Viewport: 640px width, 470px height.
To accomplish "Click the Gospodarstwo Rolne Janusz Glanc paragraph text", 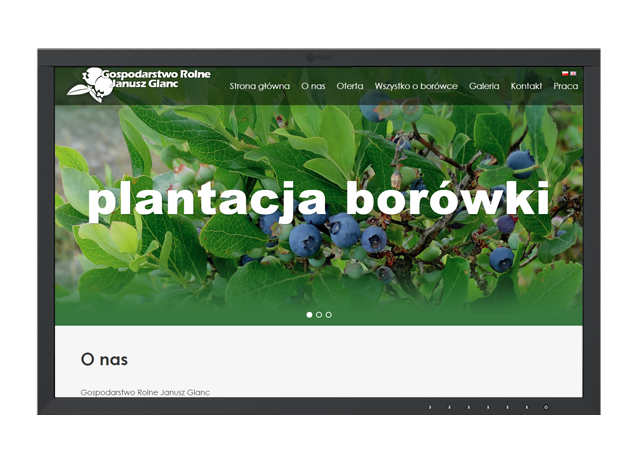I will [x=145, y=392].
